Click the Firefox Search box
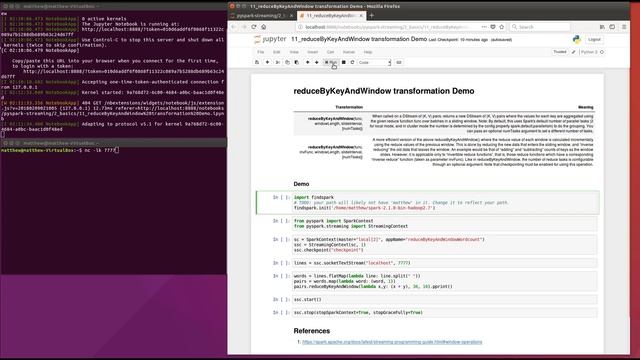 tap(540, 27)
